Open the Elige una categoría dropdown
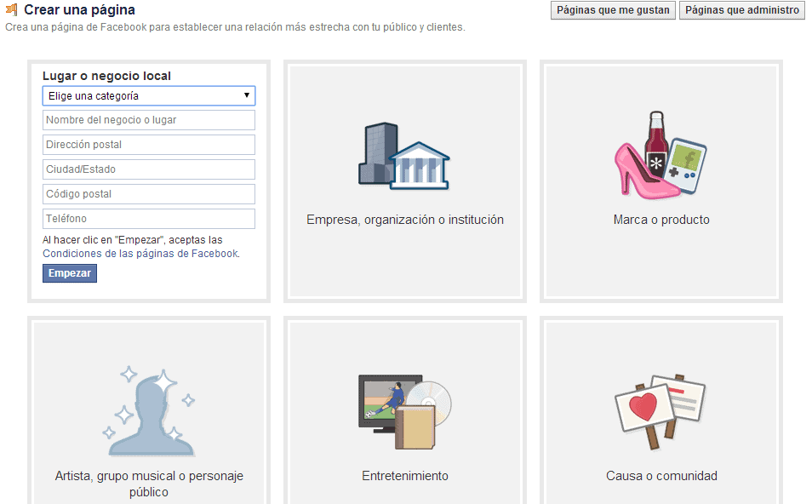 click(x=149, y=96)
